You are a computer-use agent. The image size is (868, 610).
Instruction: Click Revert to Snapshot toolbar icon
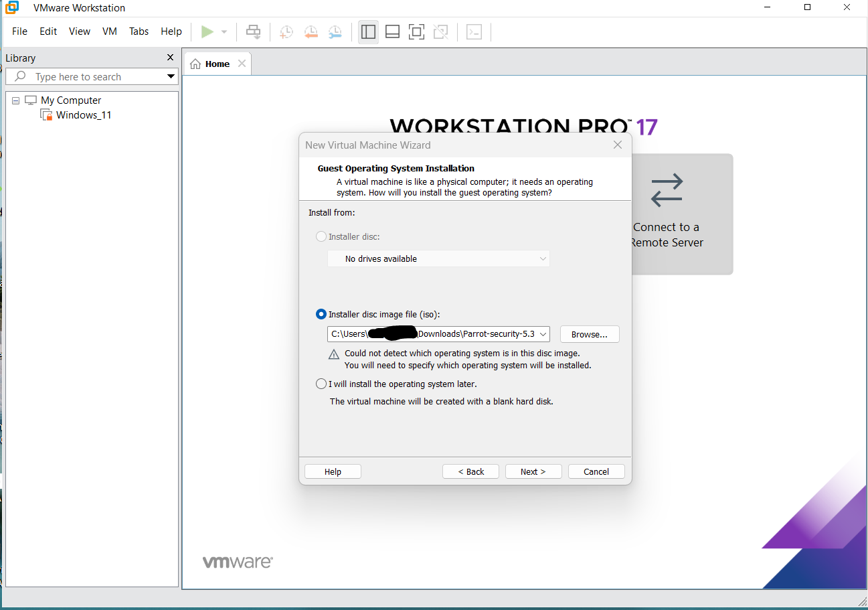click(311, 31)
